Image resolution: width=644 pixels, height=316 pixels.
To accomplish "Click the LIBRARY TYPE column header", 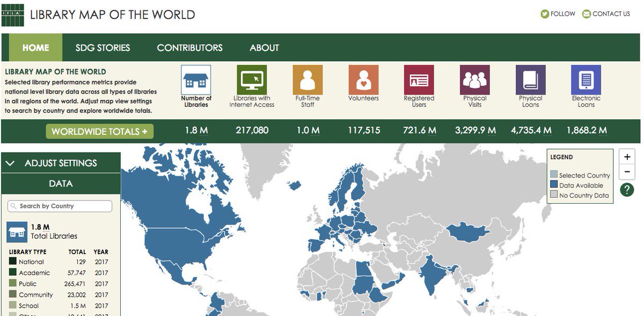I will 28,252.
